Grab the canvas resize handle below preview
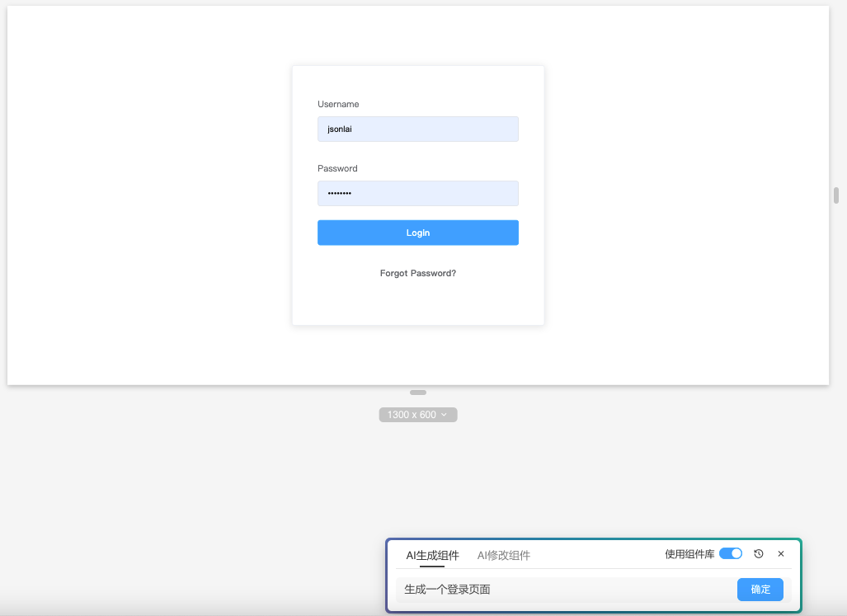The width and height of the screenshot is (847, 616). pyautogui.click(x=418, y=393)
